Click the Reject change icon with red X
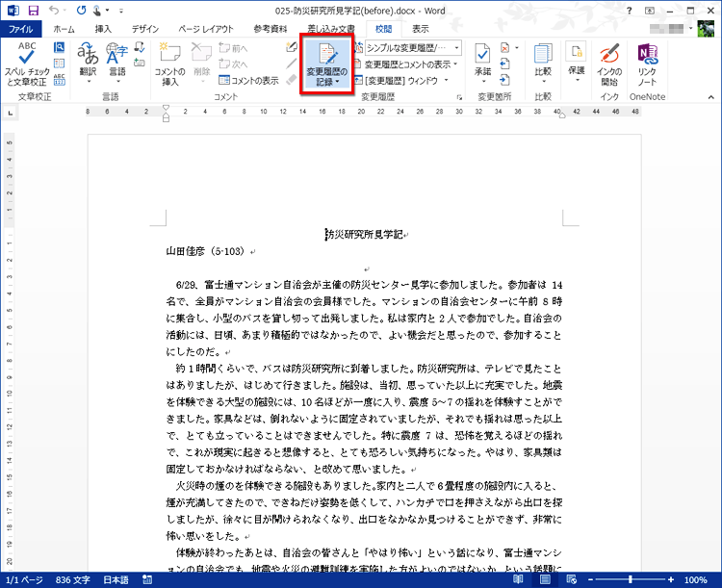722x588 pixels. tap(504, 47)
